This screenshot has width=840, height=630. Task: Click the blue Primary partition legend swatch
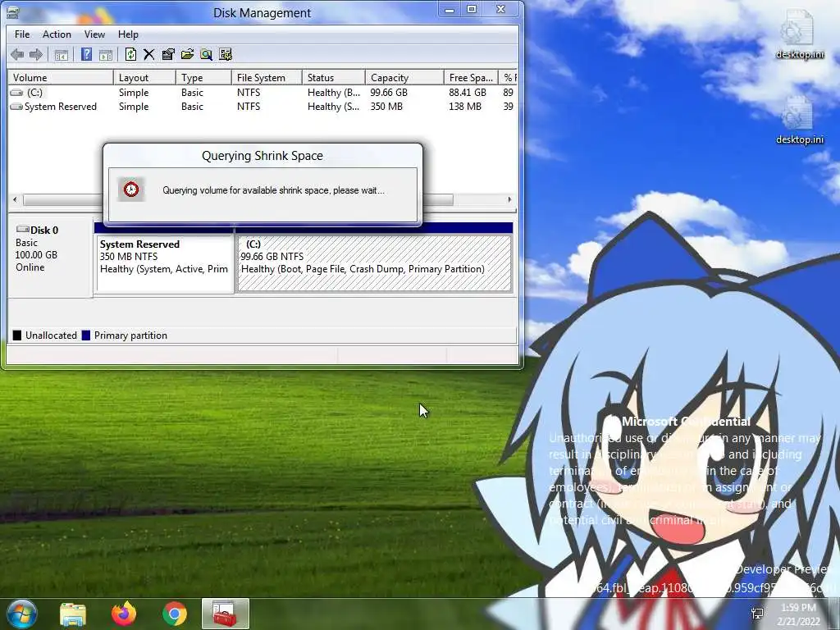click(85, 336)
